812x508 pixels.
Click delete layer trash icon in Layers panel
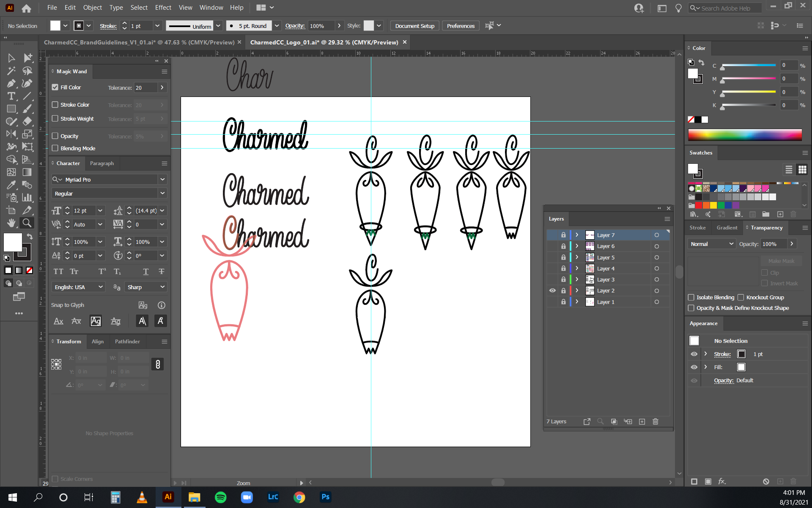pos(656,422)
